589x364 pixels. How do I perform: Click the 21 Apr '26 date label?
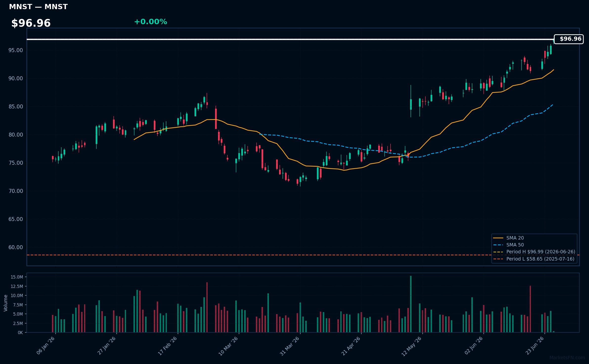point(351,346)
